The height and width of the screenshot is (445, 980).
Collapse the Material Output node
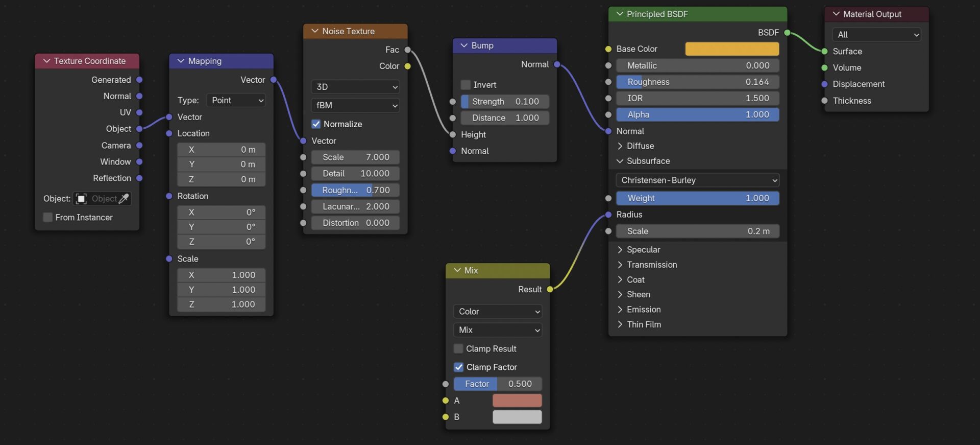point(836,14)
